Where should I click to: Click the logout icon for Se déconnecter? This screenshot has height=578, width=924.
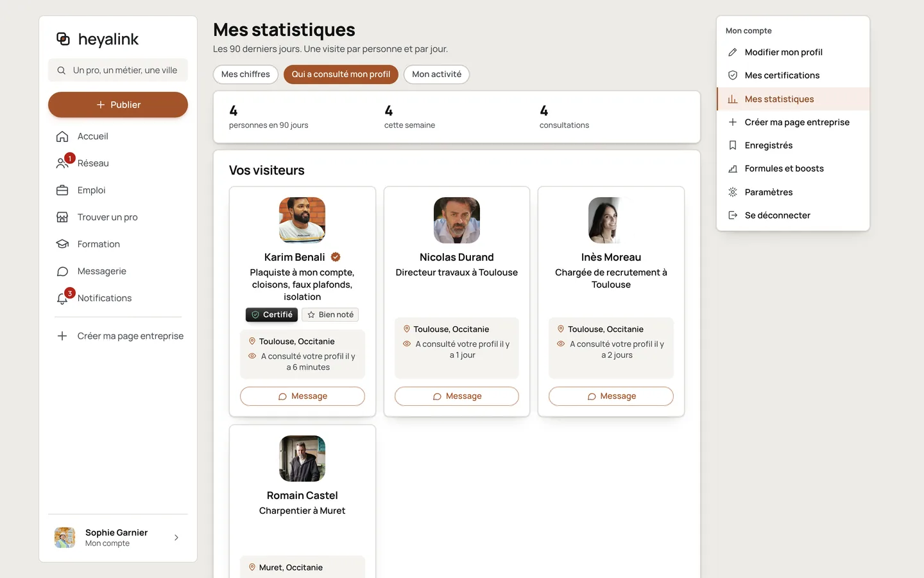733,215
